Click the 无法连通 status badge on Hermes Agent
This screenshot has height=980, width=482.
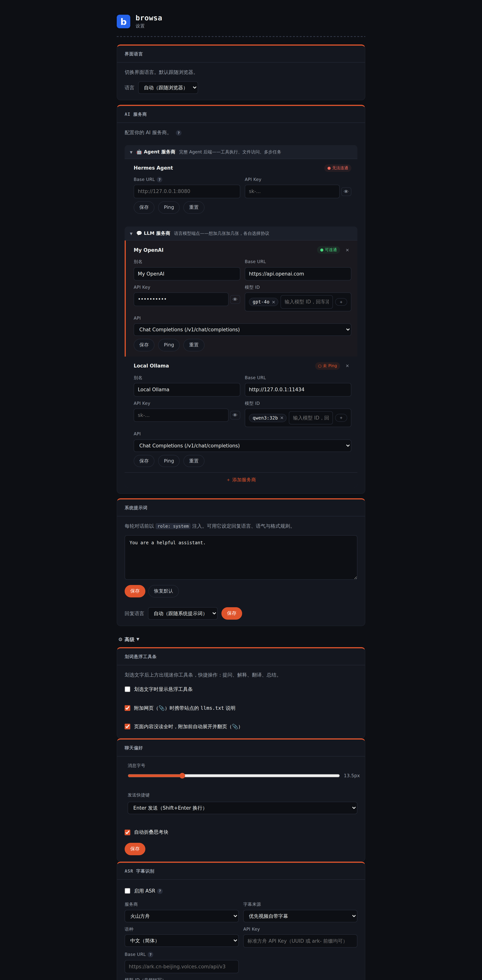tap(338, 168)
